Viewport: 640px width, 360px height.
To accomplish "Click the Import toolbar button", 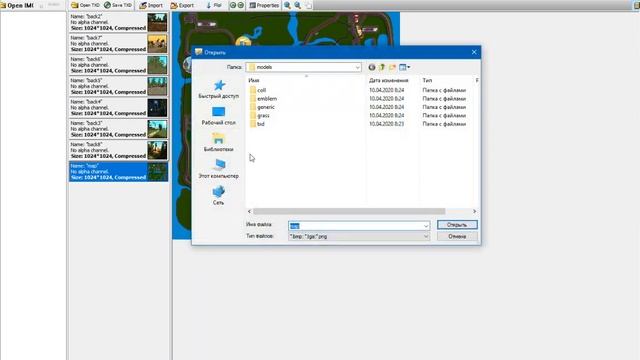I will [151, 5].
